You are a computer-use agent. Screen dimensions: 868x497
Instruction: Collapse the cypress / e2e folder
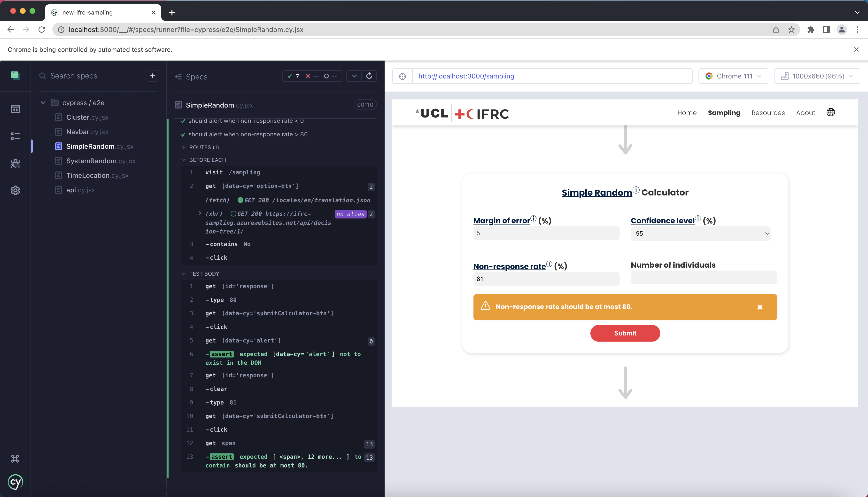pyautogui.click(x=43, y=103)
